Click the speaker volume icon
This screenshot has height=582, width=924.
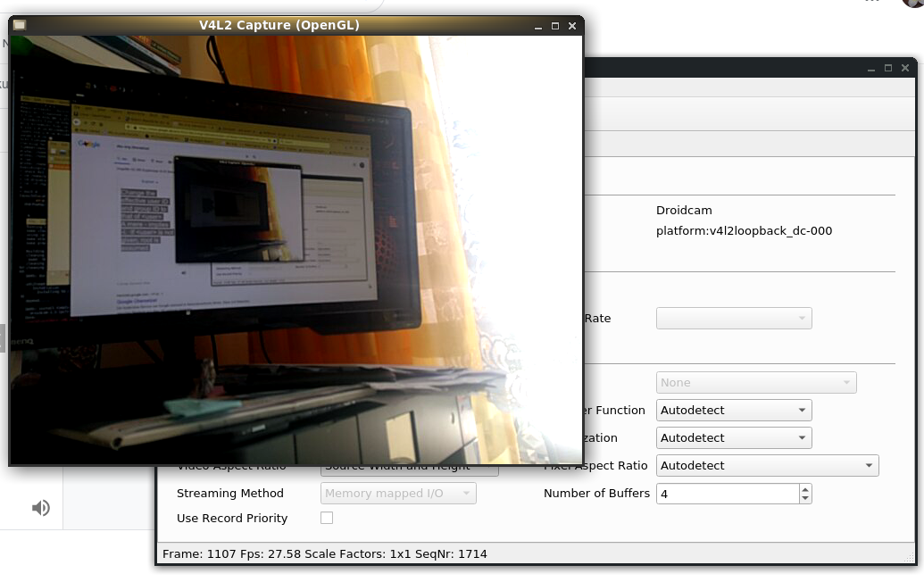[41, 508]
